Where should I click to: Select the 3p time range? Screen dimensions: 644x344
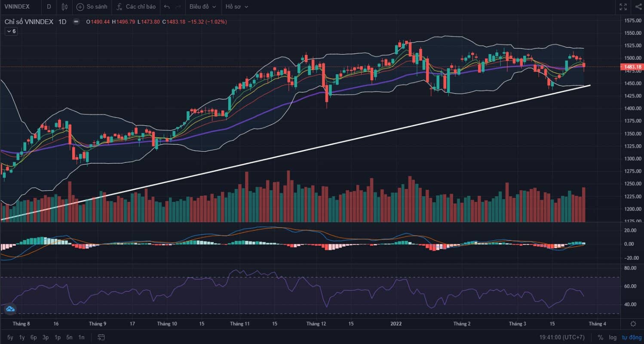click(46, 337)
